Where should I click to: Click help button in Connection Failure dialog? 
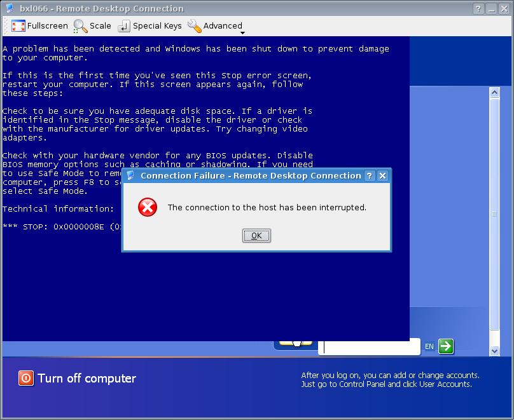click(370, 176)
